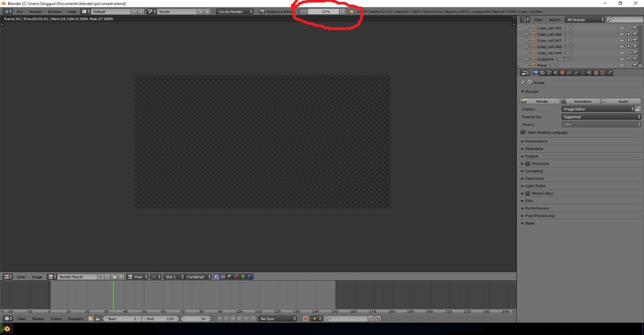644x335 pixels.
Task: Click the outliner search magnifier field
Action: [624, 20]
